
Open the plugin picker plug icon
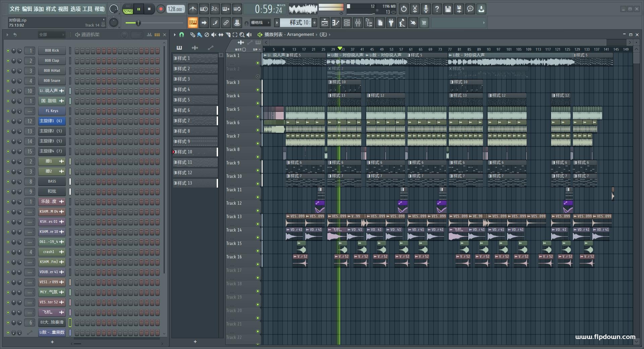pos(391,23)
